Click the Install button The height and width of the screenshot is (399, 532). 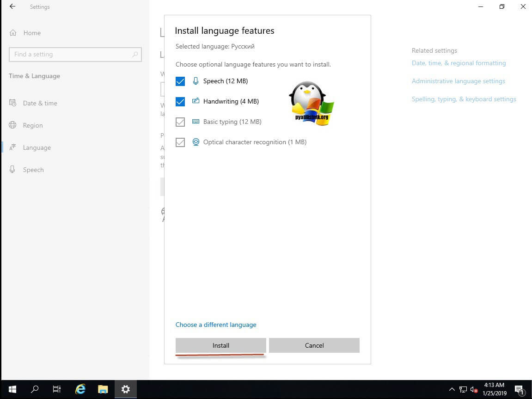[220, 345]
